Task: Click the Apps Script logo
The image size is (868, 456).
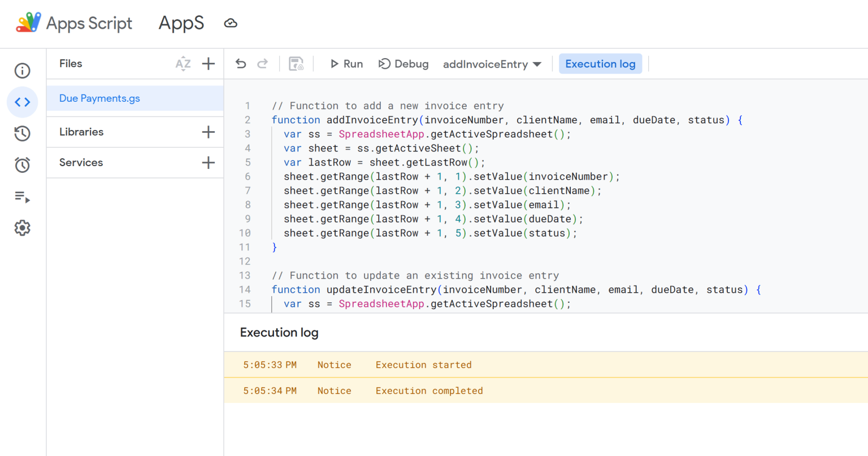Action: click(x=28, y=23)
